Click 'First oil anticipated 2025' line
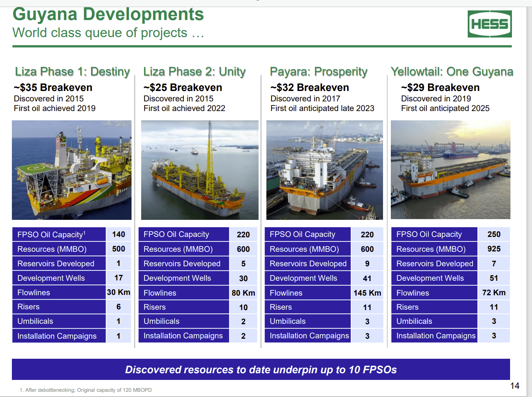532x397 pixels. pyautogui.click(x=445, y=108)
